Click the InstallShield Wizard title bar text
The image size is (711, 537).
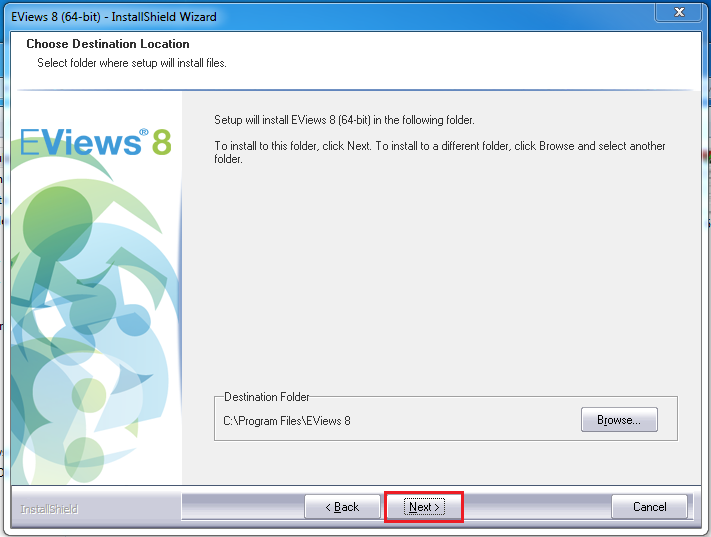point(114,17)
